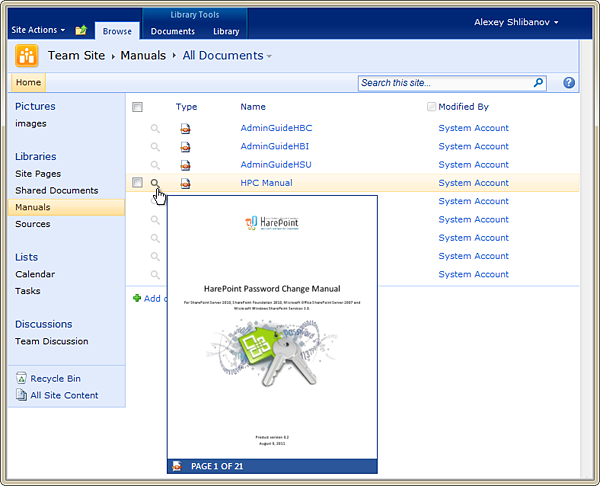Click the Navigate Up folder icon
The width and height of the screenshot is (600, 486).
(x=81, y=31)
